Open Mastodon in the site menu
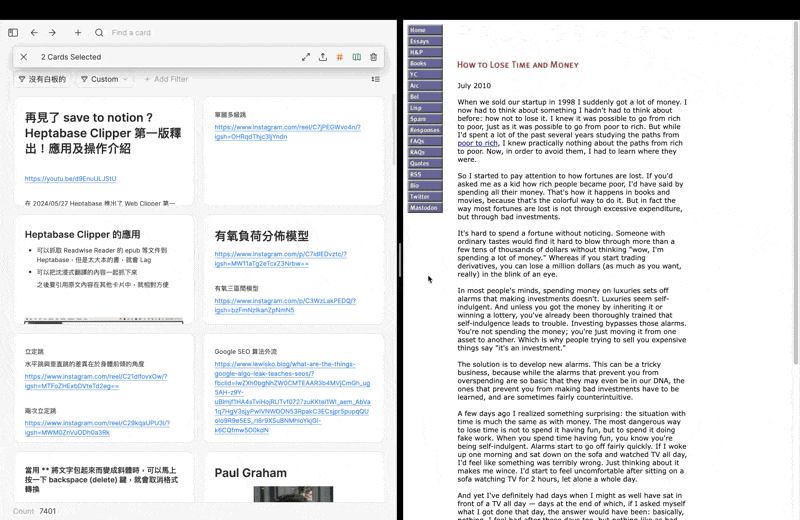800x520 pixels. 425,208
